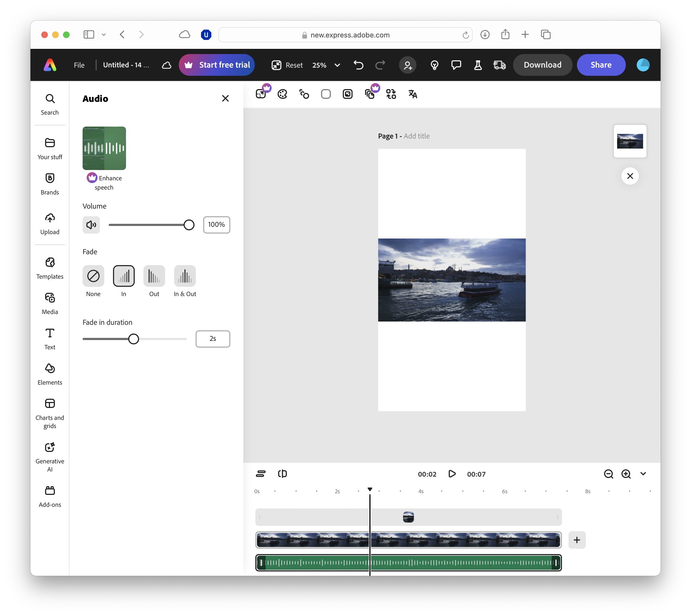Undo the last action

(358, 65)
